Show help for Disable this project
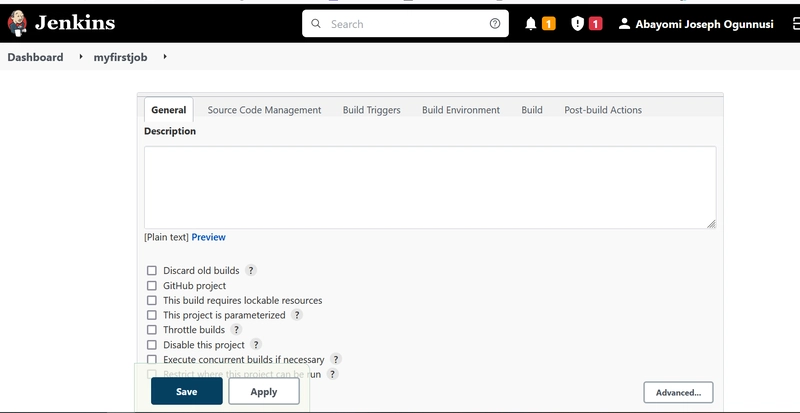The image size is (800, 413). [x=256, y=345]
